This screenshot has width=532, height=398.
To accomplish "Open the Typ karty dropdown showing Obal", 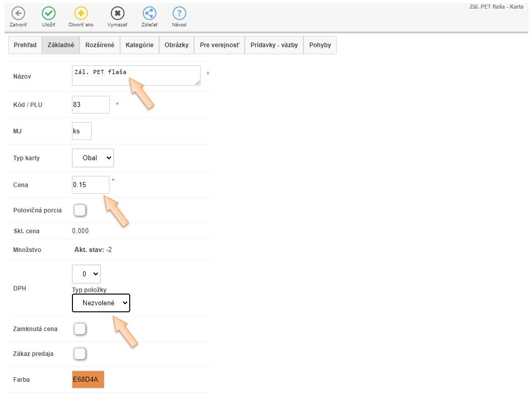I will coord(93,158).
